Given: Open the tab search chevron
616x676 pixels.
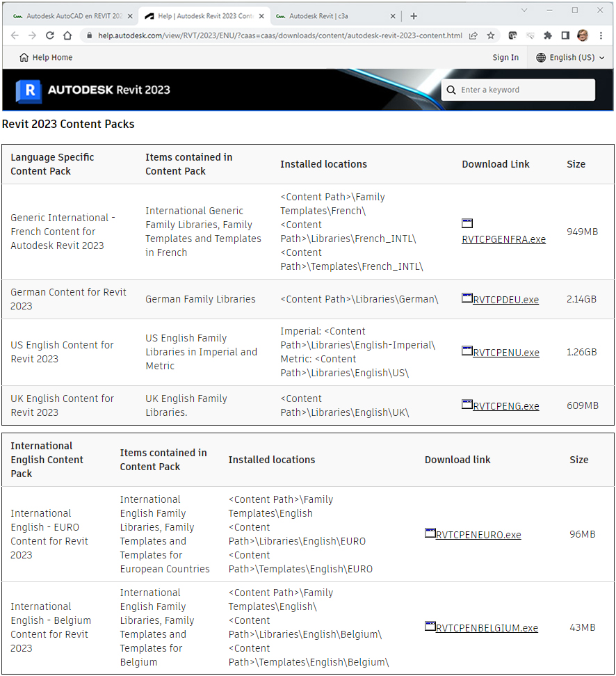Looking at the screenshot, I should (x=524, y=10).
